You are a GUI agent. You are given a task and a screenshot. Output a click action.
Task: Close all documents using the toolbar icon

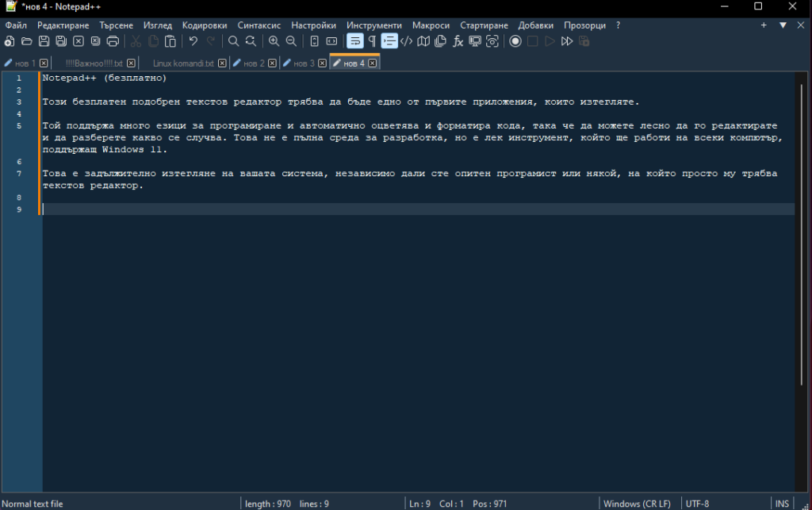(95, 41)
